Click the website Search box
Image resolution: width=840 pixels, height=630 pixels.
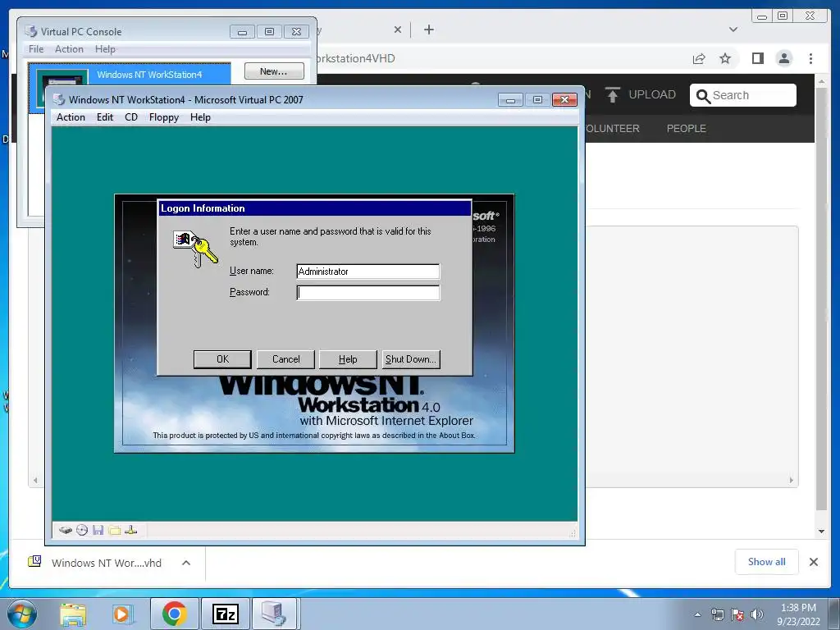tap(743, 95)
